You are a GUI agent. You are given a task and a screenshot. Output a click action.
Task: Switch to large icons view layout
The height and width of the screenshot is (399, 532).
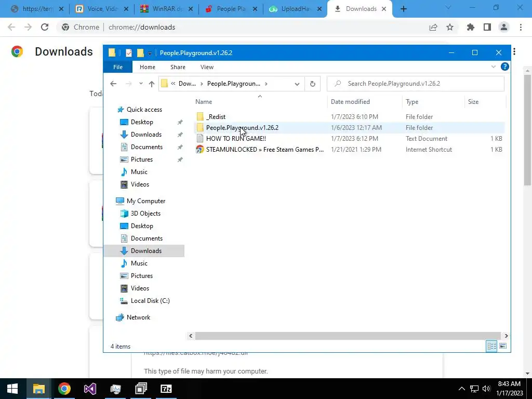[x=503, y=346]
